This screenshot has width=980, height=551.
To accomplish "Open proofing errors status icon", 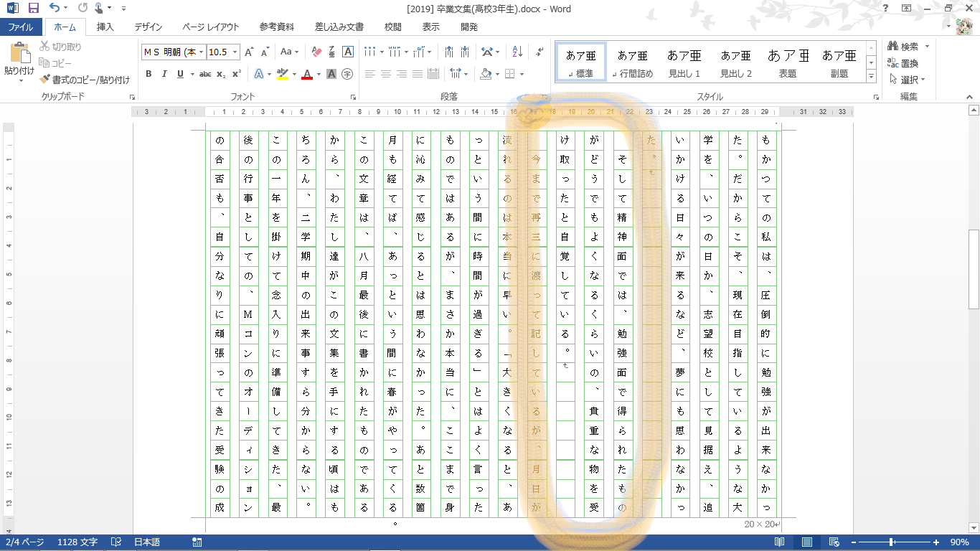I will [x=116, y=542].
